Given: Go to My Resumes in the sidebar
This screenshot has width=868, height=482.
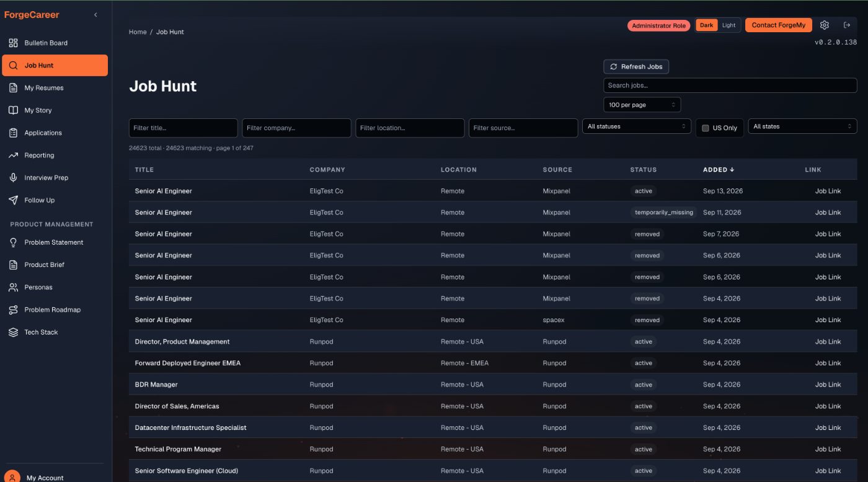Looking at the screenshot, I should pyautogui.click(x=55, y=88).
